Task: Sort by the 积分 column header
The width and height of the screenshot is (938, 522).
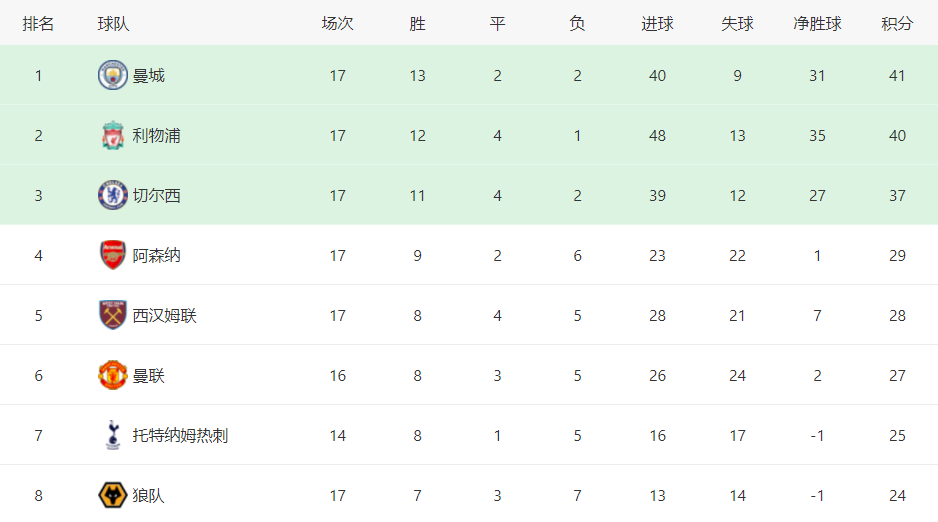Action: pyautogui.click(x=897, y=24)
